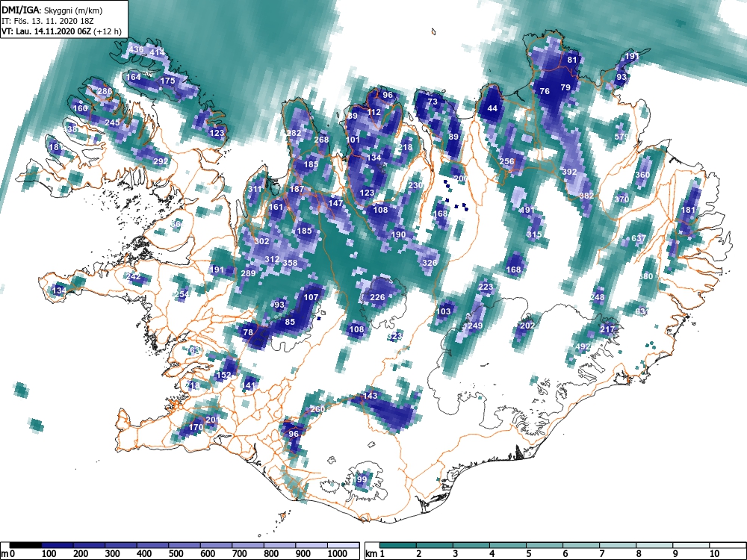The height and width of the screenshot is (560, 747).
Task: Select the IT: Fös. 13. 11. 2020 18Z line
Action: point(49,20)
